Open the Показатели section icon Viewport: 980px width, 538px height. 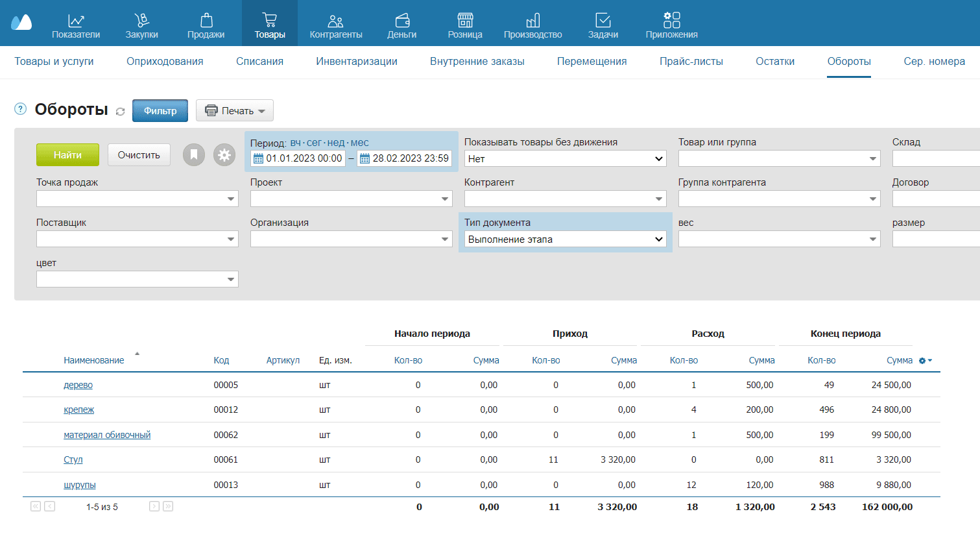click(x=76, y=21)
